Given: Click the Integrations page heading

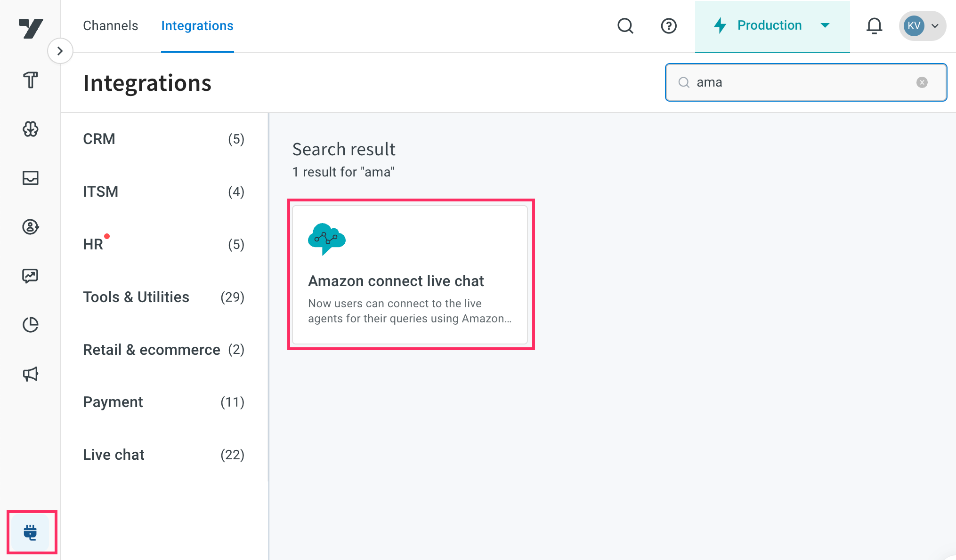Looking at the screenshot, I should 147,83.
